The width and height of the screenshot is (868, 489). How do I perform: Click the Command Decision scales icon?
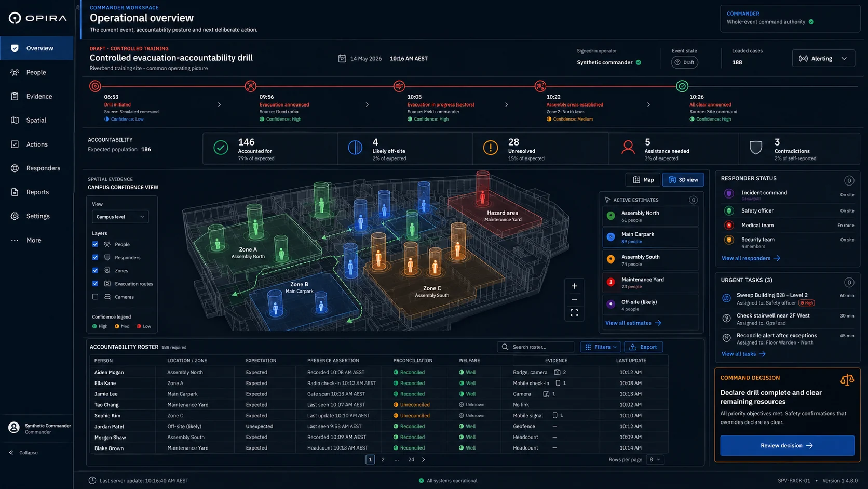tap(847, 380)
